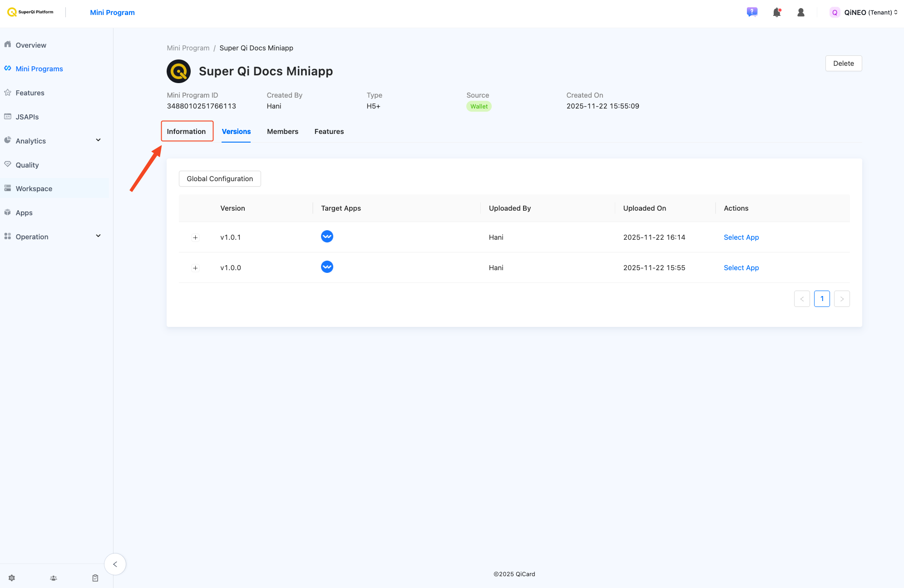Click the target app icon for v1.0.0
This screenshot has width=904, height=588.
coord(327,267)
